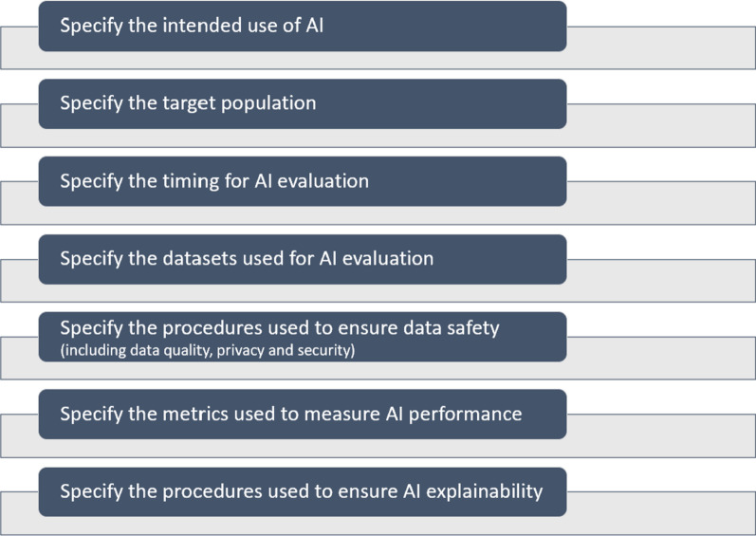Click gray panel right of 'data safety' header
756x536 pixels.
tap(661, 359)
